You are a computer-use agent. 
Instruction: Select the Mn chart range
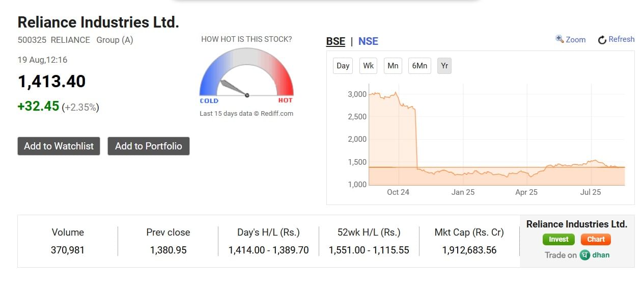click(393, 66)
